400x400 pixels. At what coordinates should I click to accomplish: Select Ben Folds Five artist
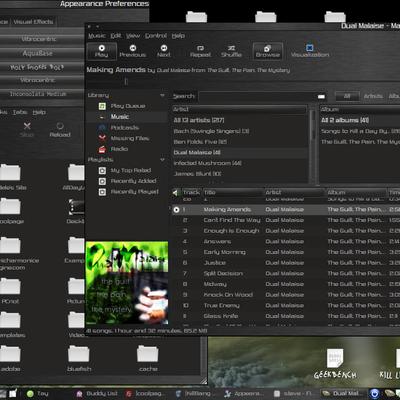[x=240, y=142]
